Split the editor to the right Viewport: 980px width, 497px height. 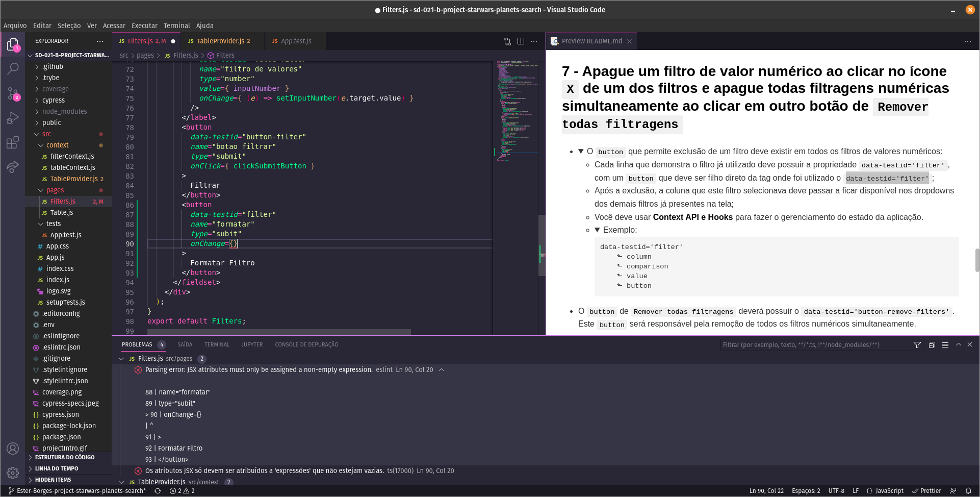click(x=521, y=41)
